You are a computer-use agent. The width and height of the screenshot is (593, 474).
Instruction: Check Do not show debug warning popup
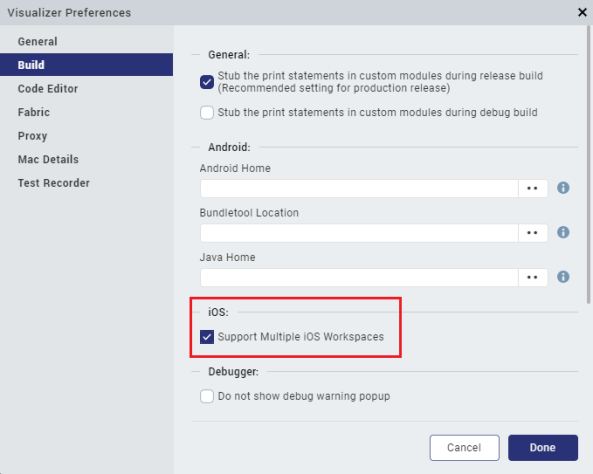207,396
